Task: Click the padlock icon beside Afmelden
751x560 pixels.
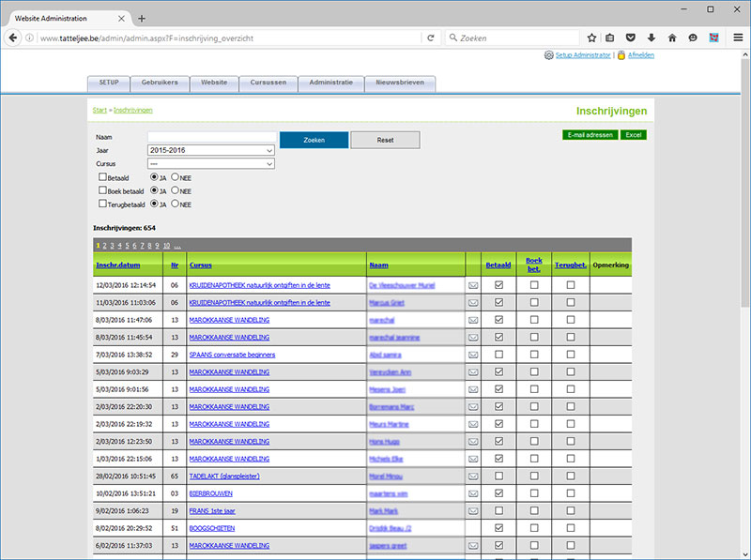Action: pyautogui.click(x=621, y=55)
